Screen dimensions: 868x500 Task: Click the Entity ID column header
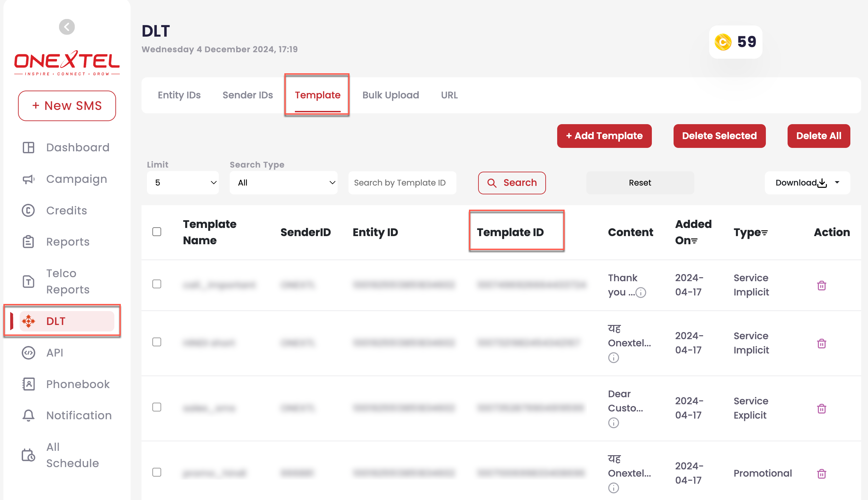coord(375,232)
